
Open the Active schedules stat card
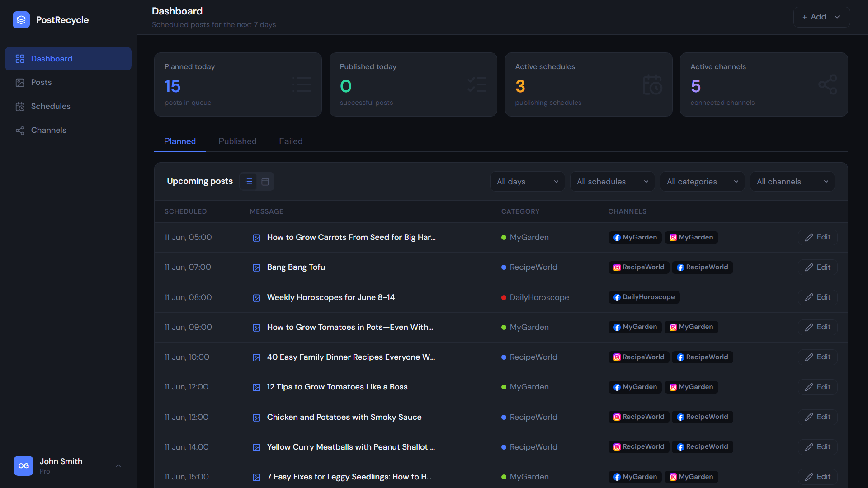pyautogui.click(x=589, y=84)
